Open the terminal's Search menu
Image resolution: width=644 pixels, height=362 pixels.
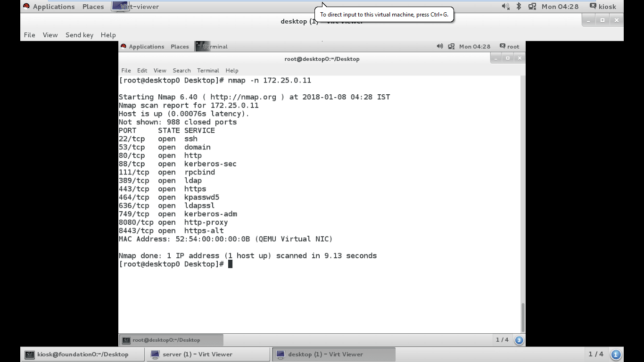tap(182, 71)
